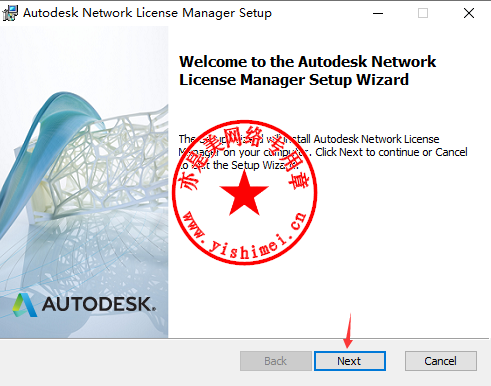491x386 pixels.
Task: Close the Autodesk Setup window
Action: click(x=469, y=13)
